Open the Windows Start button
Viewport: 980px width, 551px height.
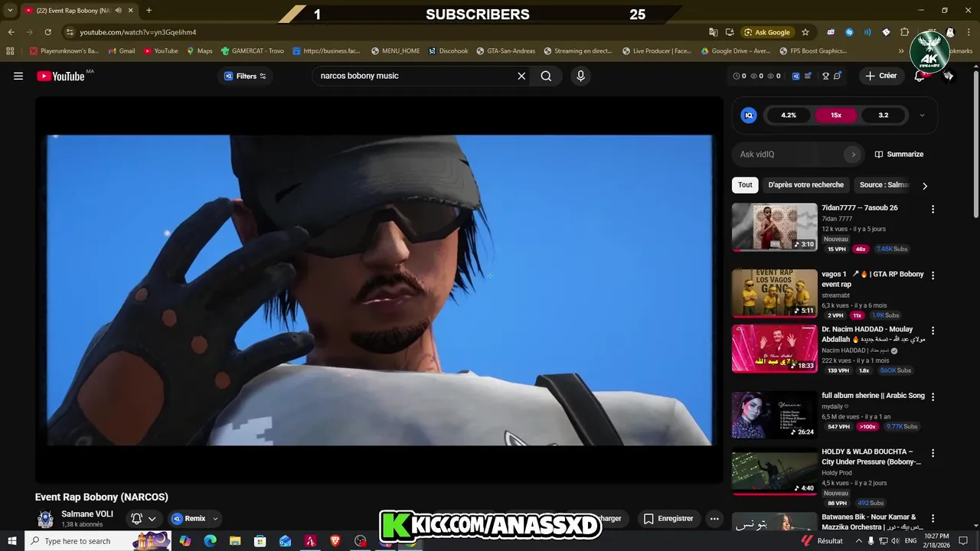12,541
